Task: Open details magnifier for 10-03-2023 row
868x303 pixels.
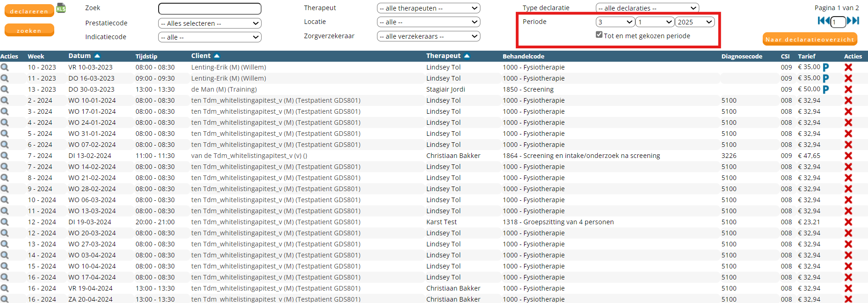Action: coord(5,67)
